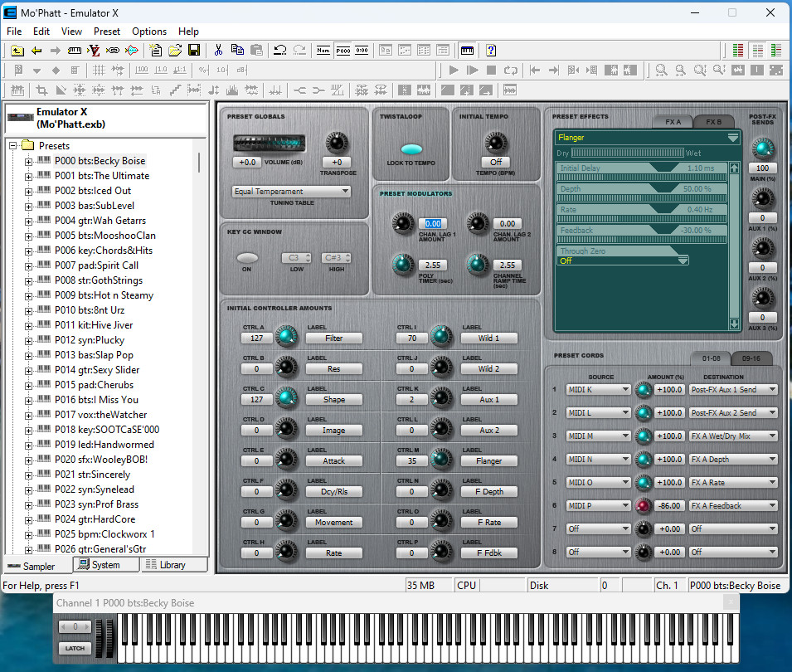Image resolution: width=792 pixels, height=672 pixels.
Task: Click the full red-green meter icon
Action: tap(738, 51)
